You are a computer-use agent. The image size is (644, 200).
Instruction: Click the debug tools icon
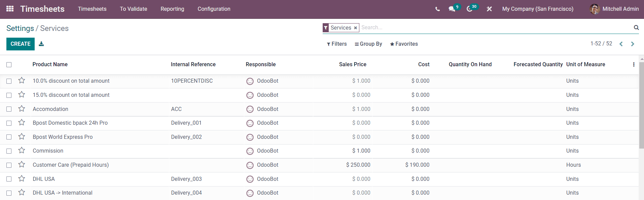coord(489,9)
